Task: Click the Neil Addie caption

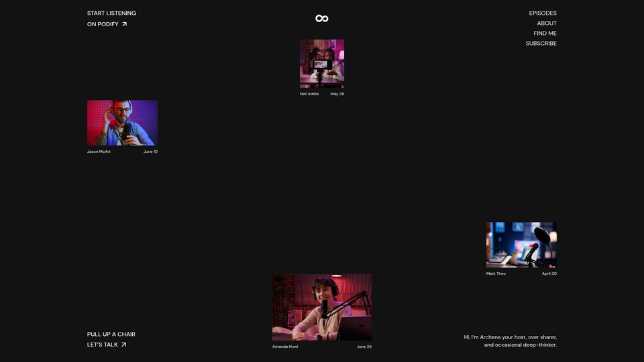Action: point(309,94)
